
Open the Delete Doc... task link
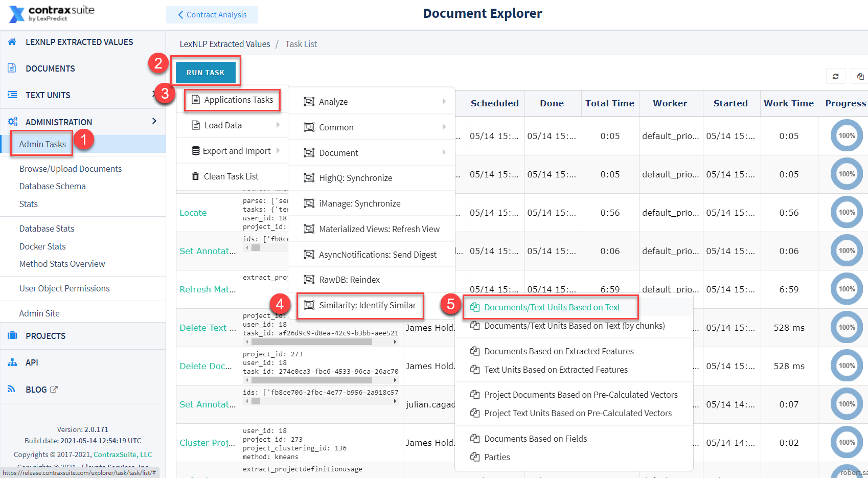click(205, 366)
